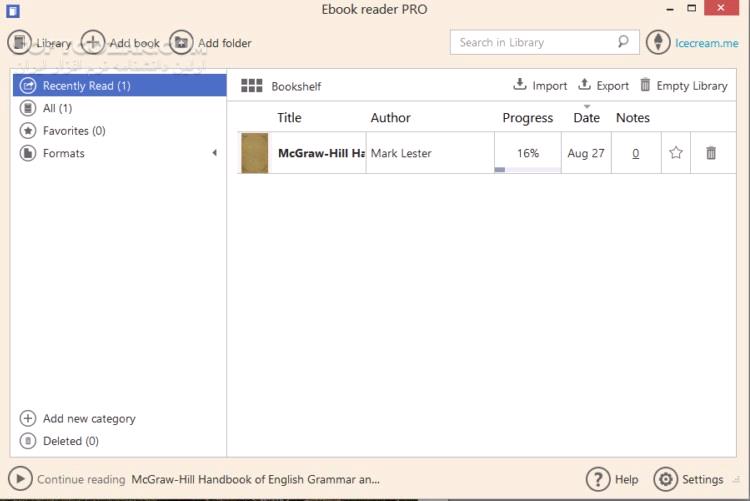Screen dimensions: 750x501
Task: Click the Favorites star category icon
Action: point(28,131)
